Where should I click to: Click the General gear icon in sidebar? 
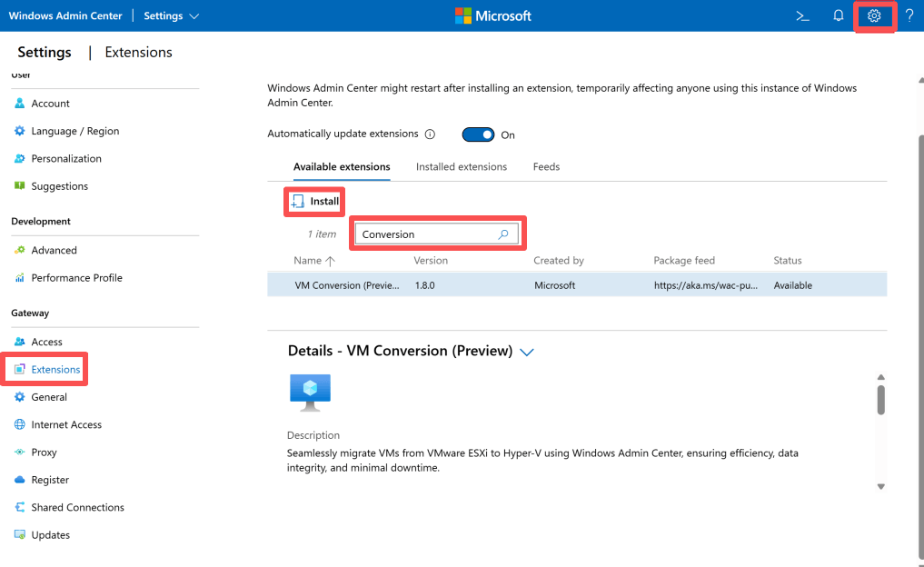[x=19, y=397]
